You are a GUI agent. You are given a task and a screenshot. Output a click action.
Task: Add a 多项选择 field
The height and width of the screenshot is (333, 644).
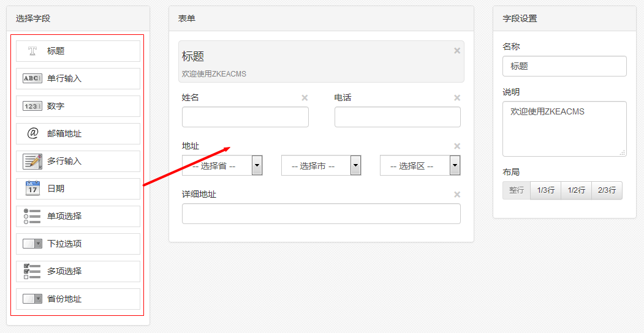click(x=78, y=271)
